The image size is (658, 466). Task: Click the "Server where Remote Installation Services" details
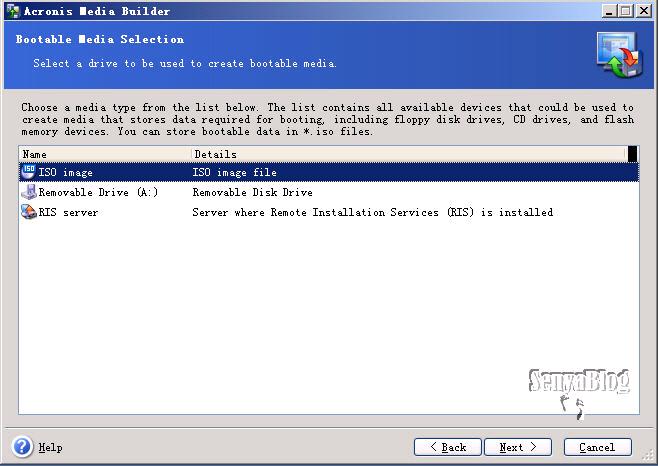point(373,212)
